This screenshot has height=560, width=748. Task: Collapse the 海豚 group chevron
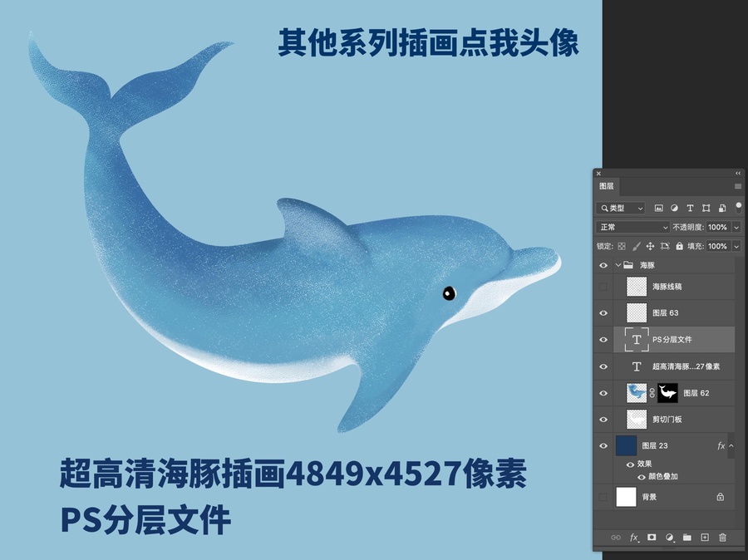click(618, 265)
